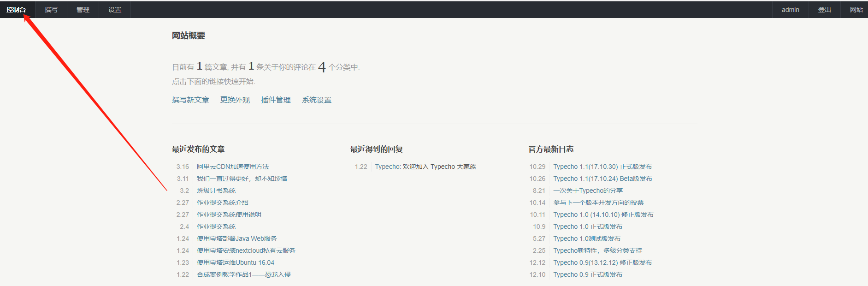Screen dimensions: 868x286
Task: Open the 撰写 menu
Action: coord(51,10)
